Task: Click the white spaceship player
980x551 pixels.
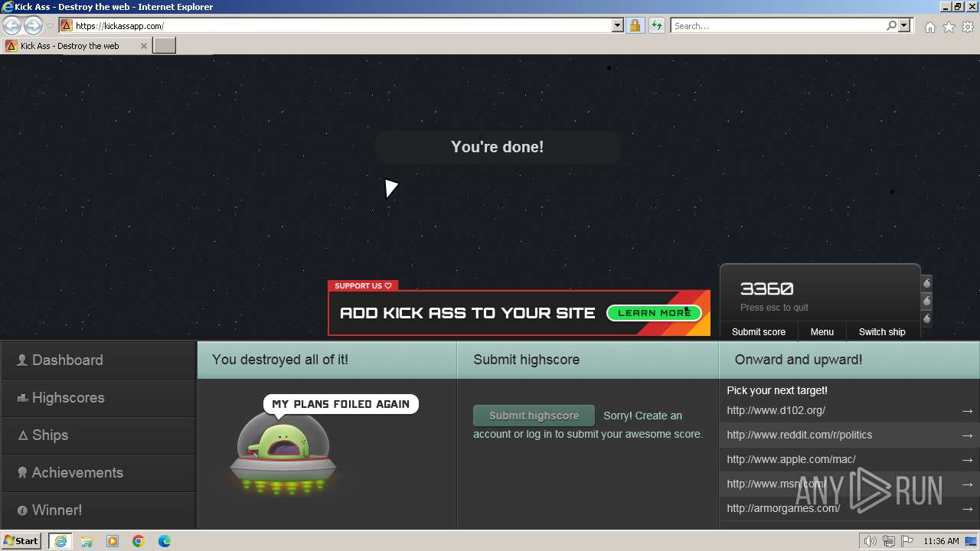Action: point(391,188)
